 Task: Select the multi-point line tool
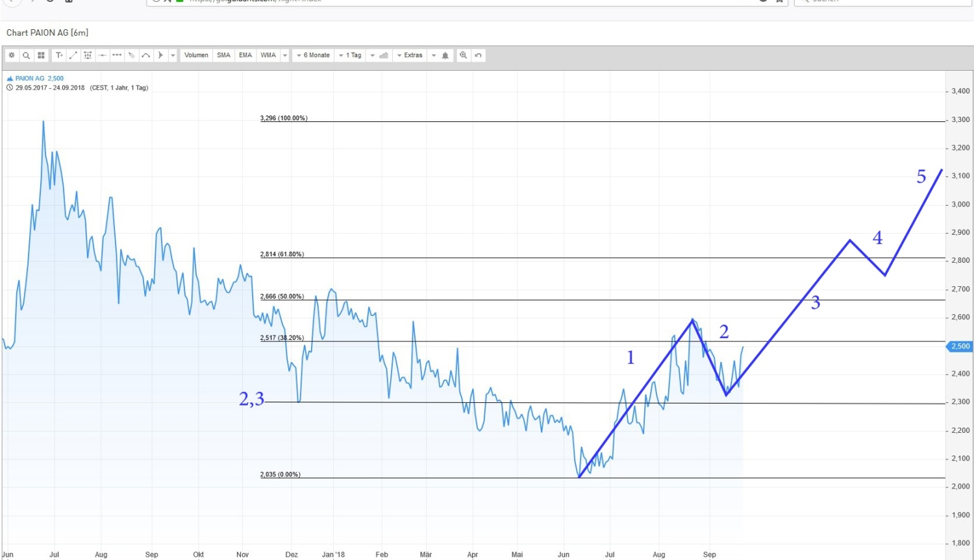point(117,55)
